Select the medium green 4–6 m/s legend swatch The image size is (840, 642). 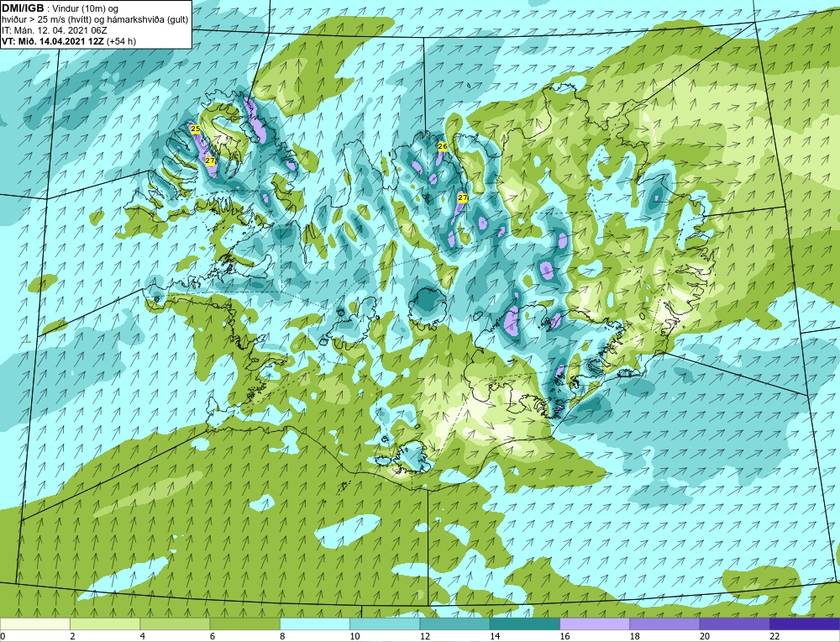tap(175, 624)
